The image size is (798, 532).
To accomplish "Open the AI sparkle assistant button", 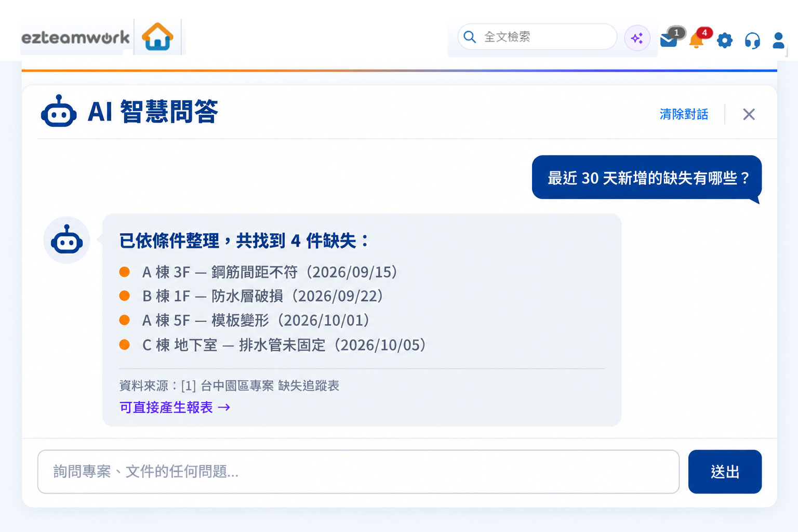I will (637, 38).
